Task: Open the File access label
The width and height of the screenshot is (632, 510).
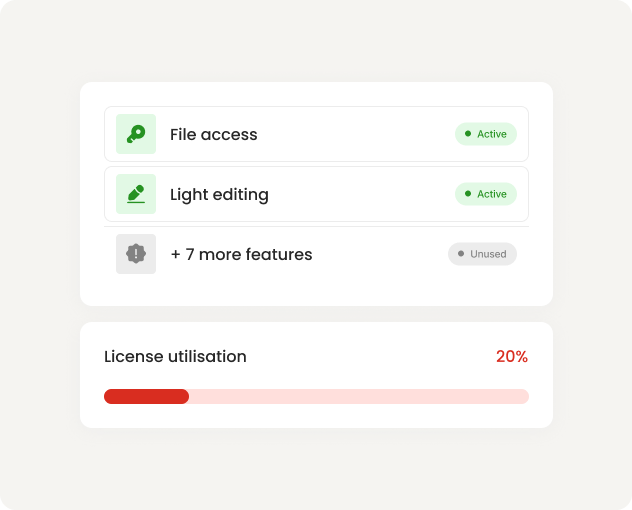Action: [213, 134]
